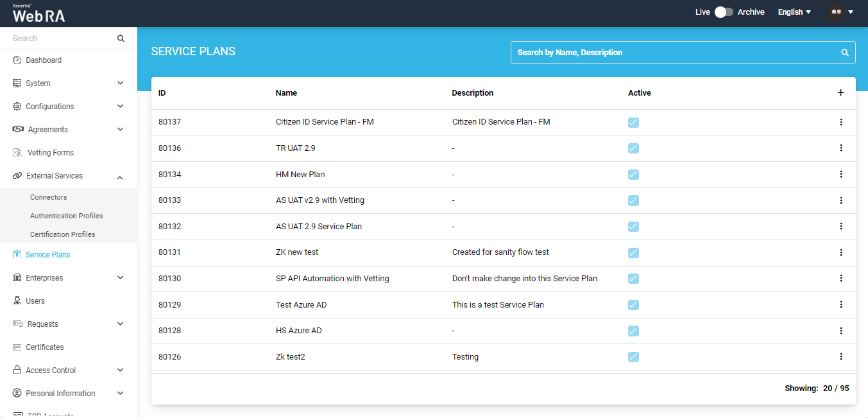Image resolution: width=868 pixels, height=418 pixels.
Task: Open the user avatar account dropdown
Action: pos(841,12)
